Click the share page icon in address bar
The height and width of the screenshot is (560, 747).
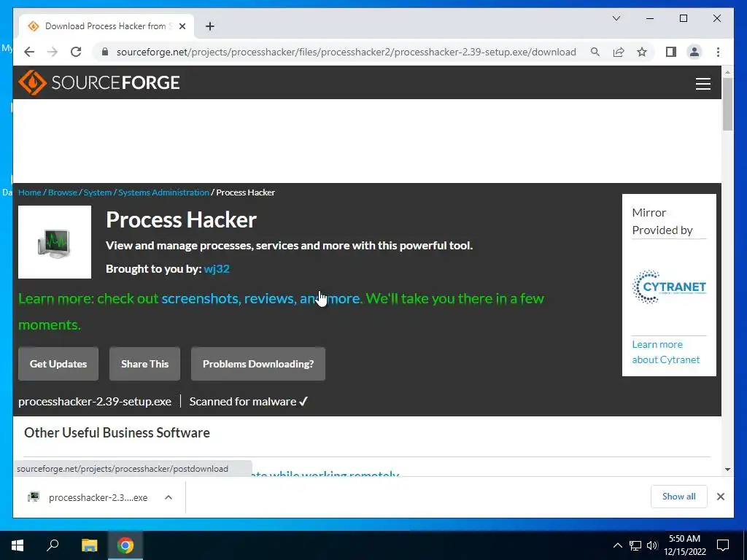619,52
